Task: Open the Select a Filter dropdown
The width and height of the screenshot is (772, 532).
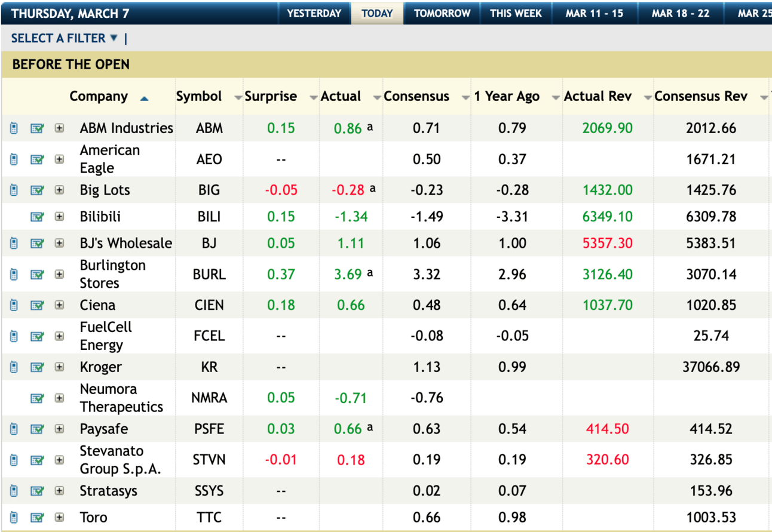Action: (65, 38)
